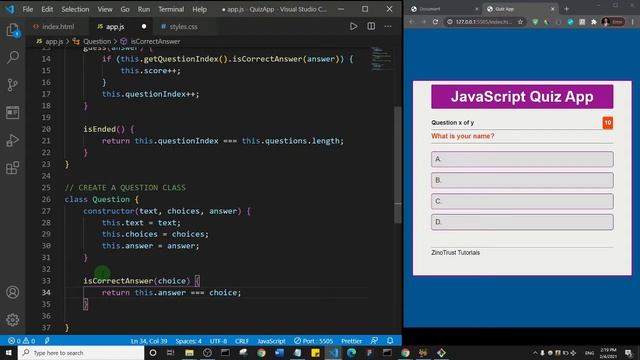Expand the isCorrectAnswer breadcrumb
Image resolution: width=640 pixels, height=360 pixels.
pyautogui.click(x=155, y=41)
